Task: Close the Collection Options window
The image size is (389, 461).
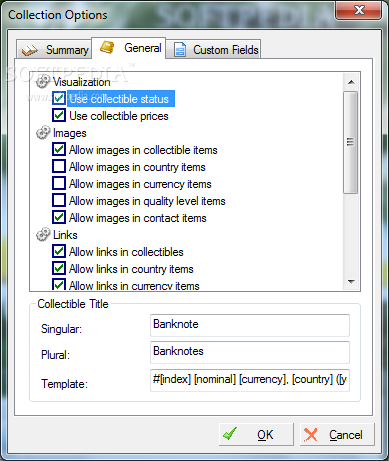Action: 358,10
